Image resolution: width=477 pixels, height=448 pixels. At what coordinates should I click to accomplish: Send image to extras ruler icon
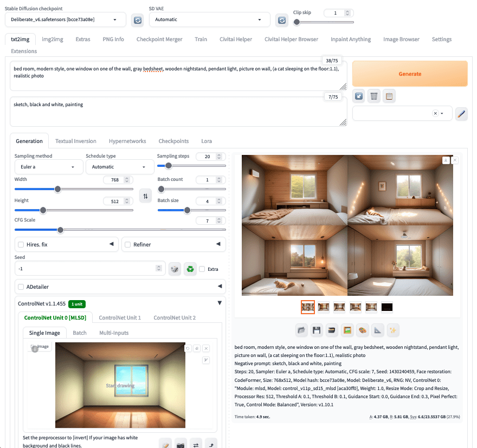(378, 330)
